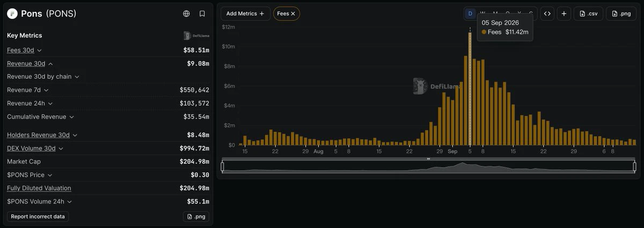Click the Pons logo icon
This screenshot has width=644, height=228.
[x=12, y=14]
